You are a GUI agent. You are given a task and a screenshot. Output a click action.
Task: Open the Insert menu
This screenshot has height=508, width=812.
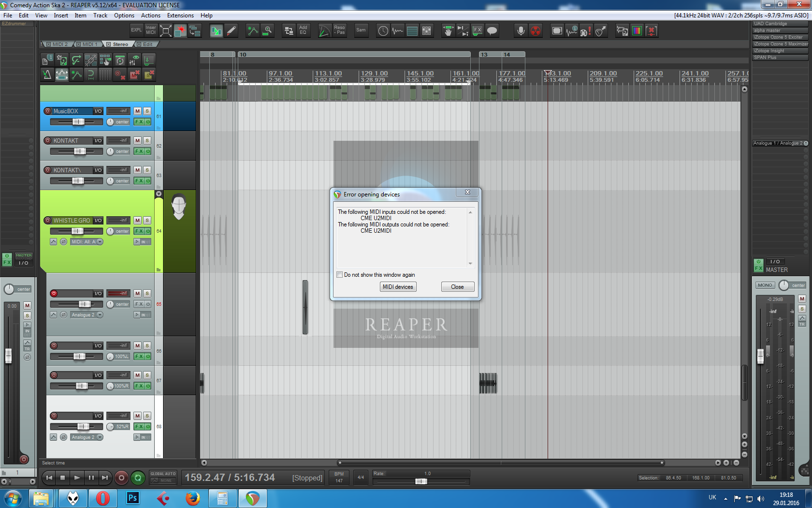(x=61, y=15)
